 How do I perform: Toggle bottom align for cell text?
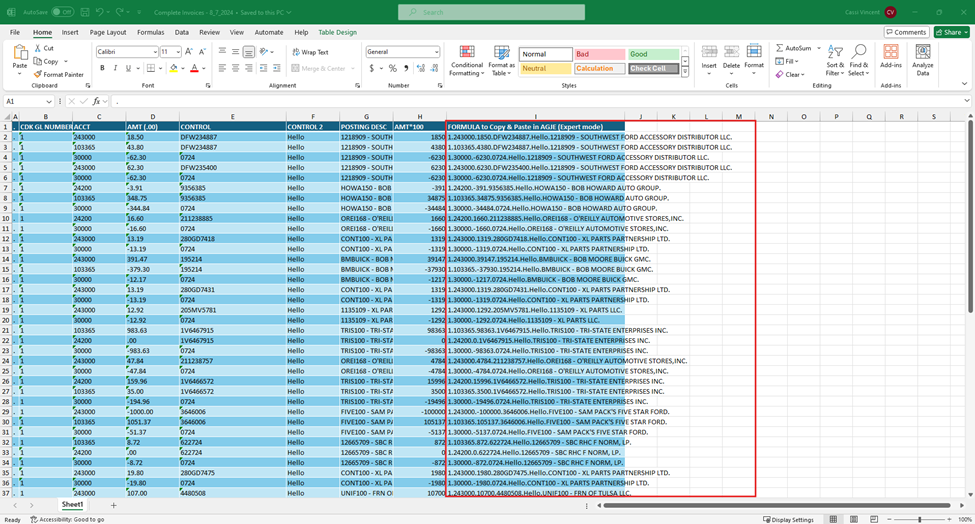(248, 52)
